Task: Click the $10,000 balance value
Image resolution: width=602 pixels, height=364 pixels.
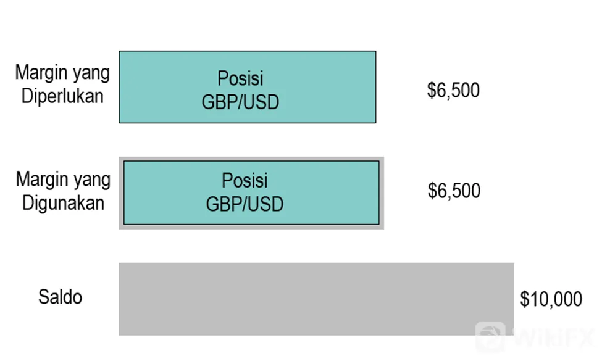Action: pyautogui.click(x=551, y=299)
